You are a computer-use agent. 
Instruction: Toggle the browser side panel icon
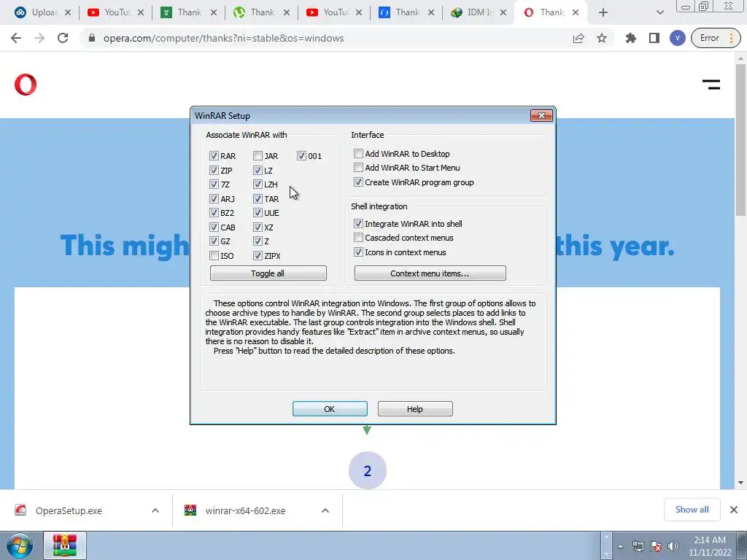tap(654, 38)
